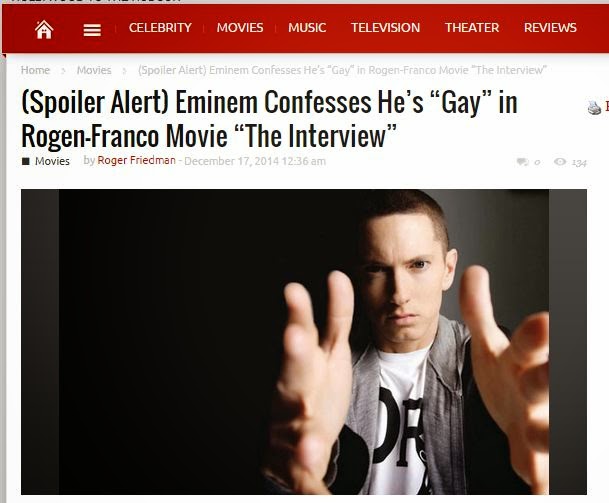Viewport: 609px width, 503px height.
Task: Click the home icon in navigation bar
Action: click(44, 29)
